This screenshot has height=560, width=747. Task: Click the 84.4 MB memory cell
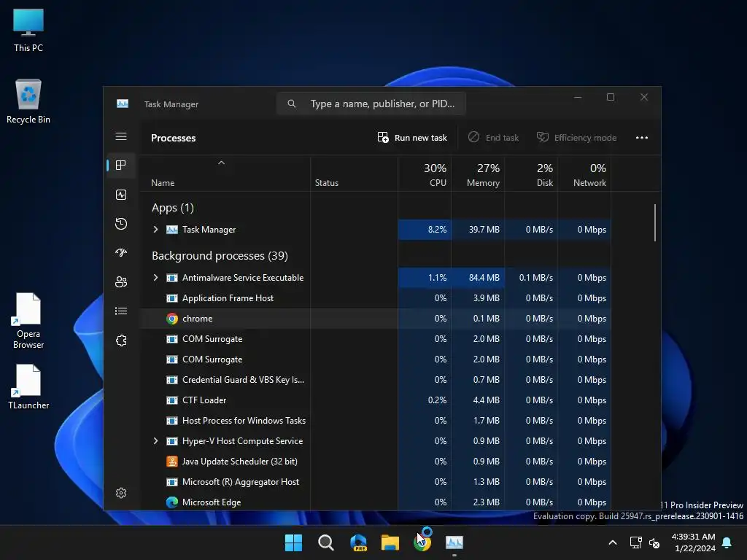click(x=479, y=278)
